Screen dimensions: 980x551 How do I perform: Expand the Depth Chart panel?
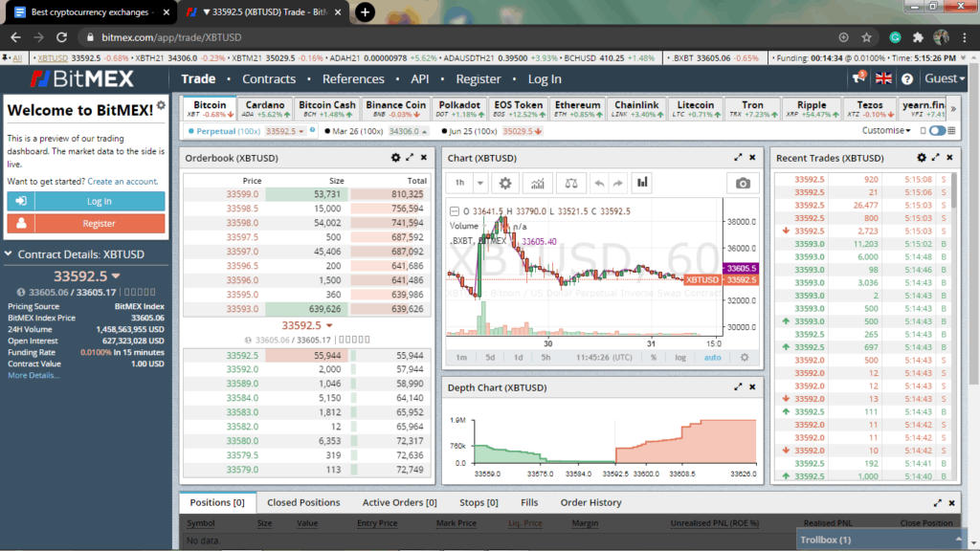tap(738, 387)
